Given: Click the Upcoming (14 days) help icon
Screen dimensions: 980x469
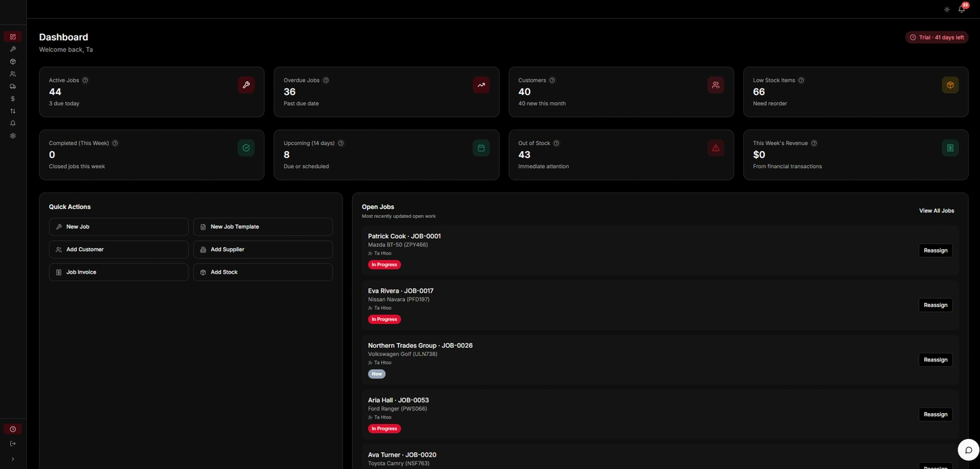Looking at the screenshot, I should point(341,143).
